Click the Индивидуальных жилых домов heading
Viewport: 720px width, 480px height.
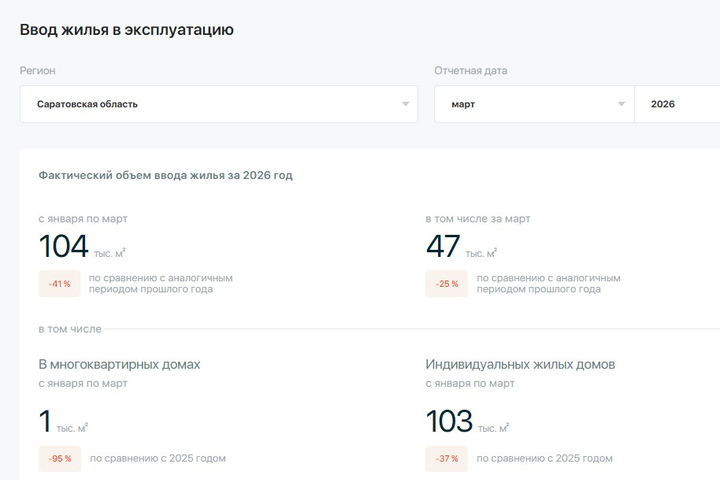[x=520, y=364]
